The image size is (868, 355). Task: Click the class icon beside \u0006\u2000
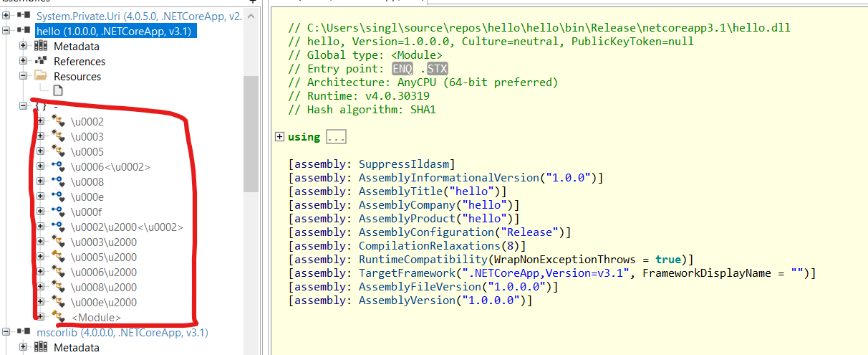[59, 272]
